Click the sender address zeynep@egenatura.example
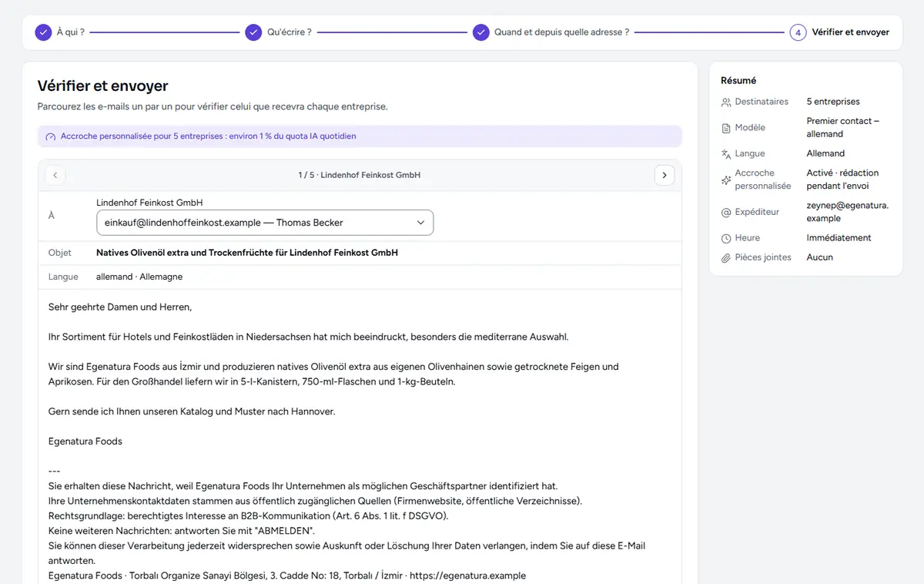 847,212
